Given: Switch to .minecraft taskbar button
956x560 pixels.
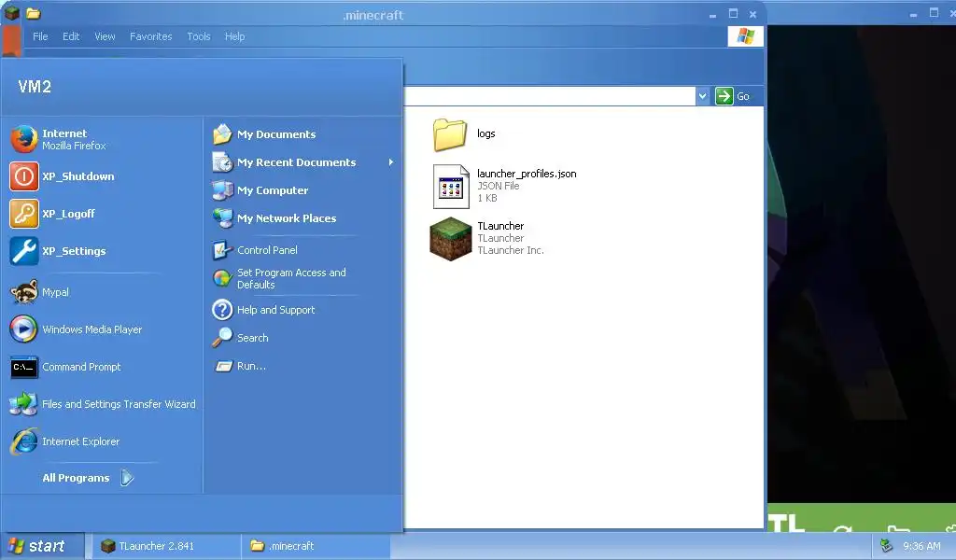Looking at the screenshot, I should pos(316,546).
